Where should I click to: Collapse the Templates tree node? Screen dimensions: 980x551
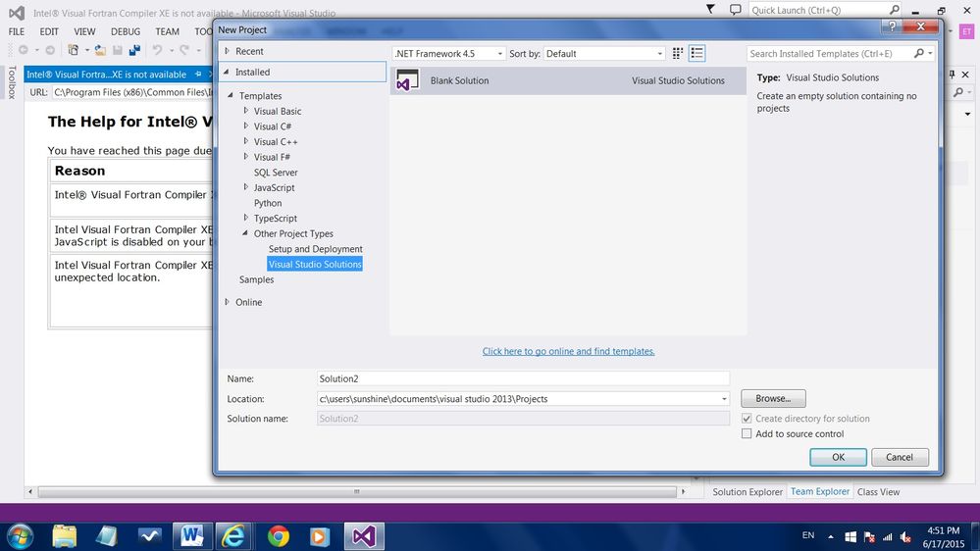click(231, 95)
